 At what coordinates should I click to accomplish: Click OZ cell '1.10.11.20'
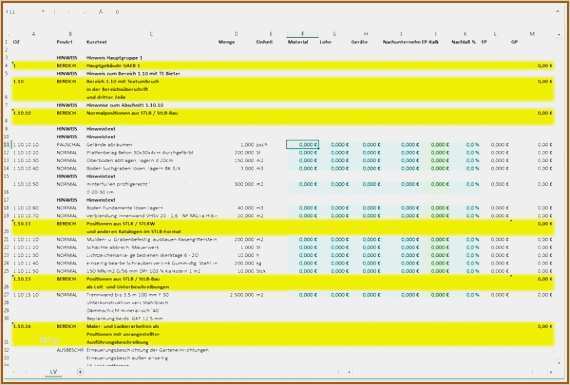[26, 248]
